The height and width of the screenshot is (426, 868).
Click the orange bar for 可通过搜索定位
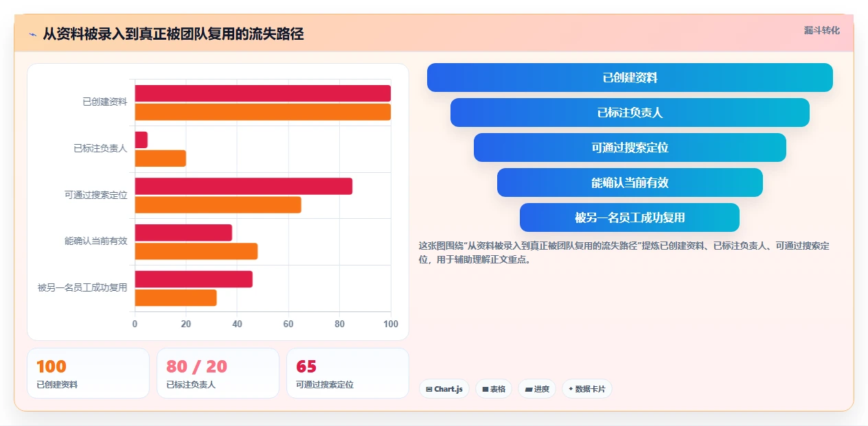tap(218, 204)
